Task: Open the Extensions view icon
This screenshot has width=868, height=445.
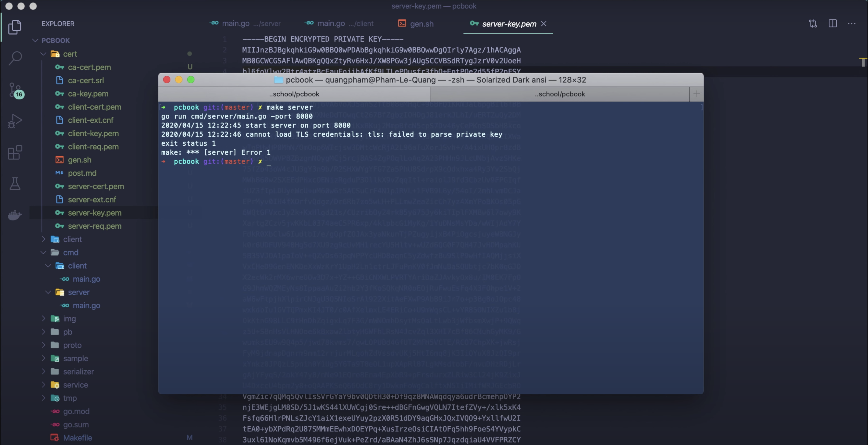Action: point(15,153)
